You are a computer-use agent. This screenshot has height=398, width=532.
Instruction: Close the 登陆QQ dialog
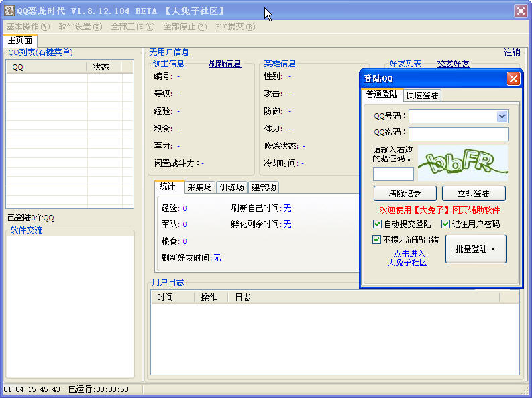pos(513,78)
